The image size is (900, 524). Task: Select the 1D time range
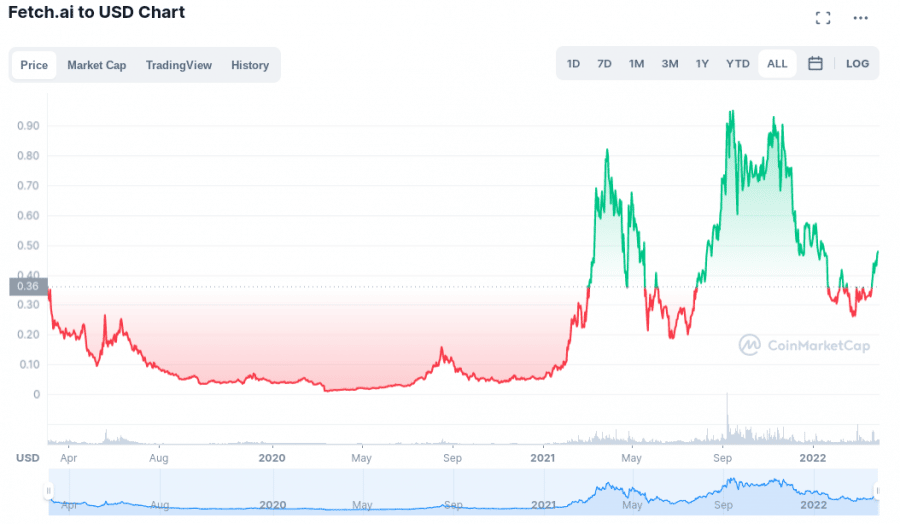tap(573, 64)
